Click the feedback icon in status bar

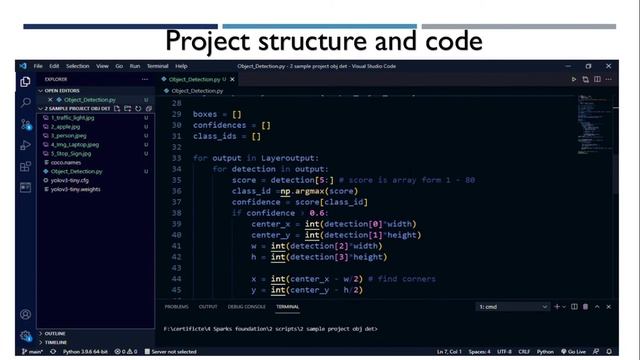point(596,351)
